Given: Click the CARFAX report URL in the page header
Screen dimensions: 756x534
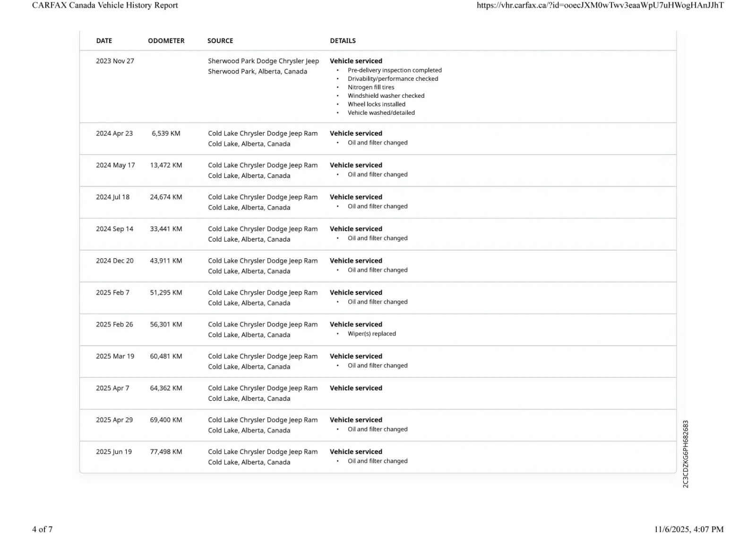Looking at the screenshot, I should click(600, 5).
